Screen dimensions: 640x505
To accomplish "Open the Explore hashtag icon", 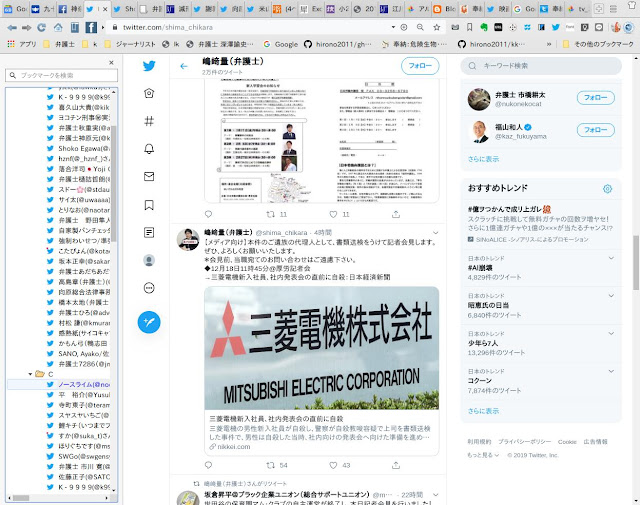I will pyautogui.click(x=149, y=121).
